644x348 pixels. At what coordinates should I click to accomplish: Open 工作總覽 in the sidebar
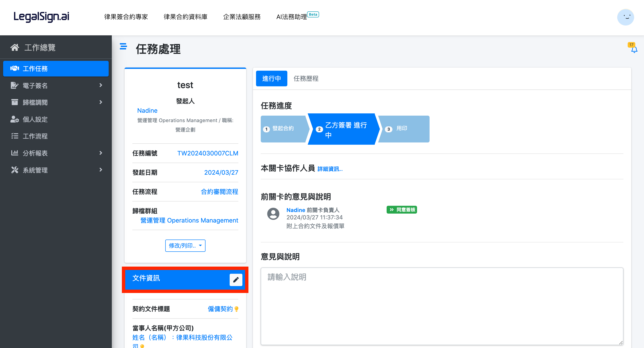click(x=56, y=47)
